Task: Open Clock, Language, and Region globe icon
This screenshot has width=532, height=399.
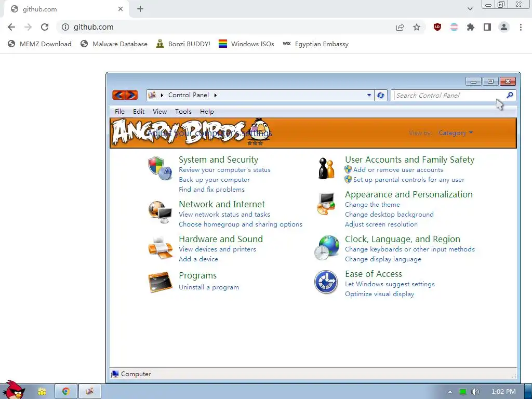Action: tap(326, 248)
